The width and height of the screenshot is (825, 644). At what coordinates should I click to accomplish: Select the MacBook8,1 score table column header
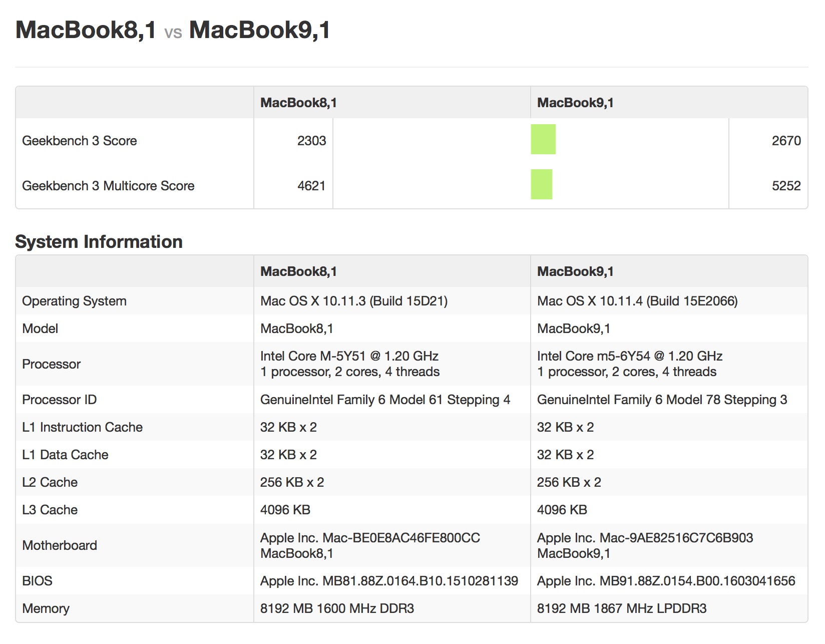click(x=298, y=103)
